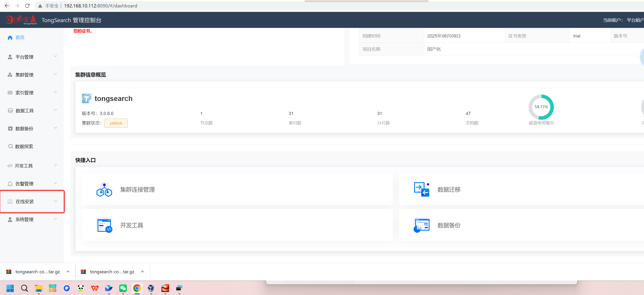Click the 告警管理 bell icon
This screenshot has width=644, height=295.
tap(10, 184)
